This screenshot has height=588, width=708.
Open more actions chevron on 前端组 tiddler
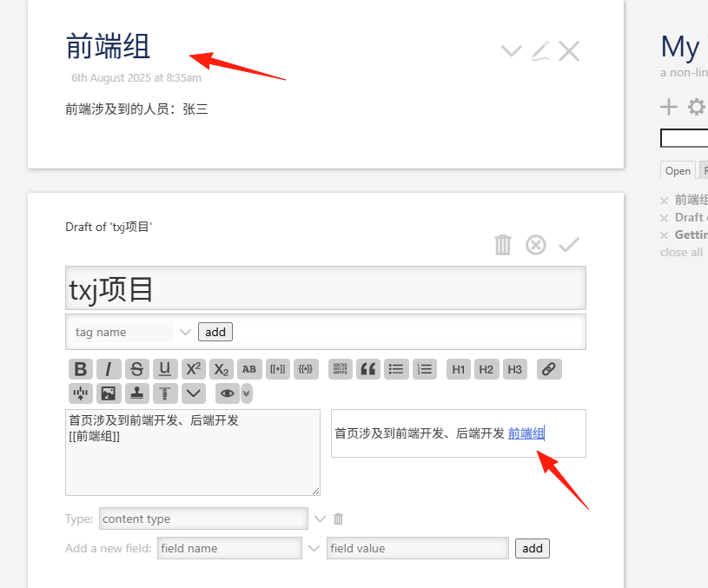pyautogui.click(x=512, y=50)
